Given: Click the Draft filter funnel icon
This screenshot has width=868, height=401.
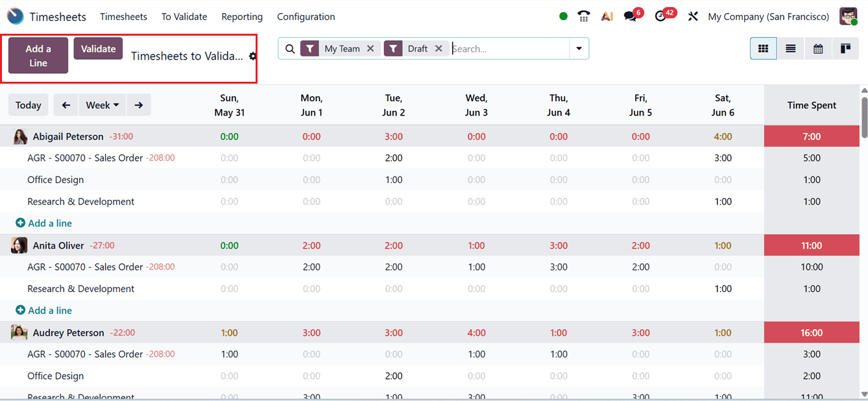Looking at the screenshot, I should 393,49.
